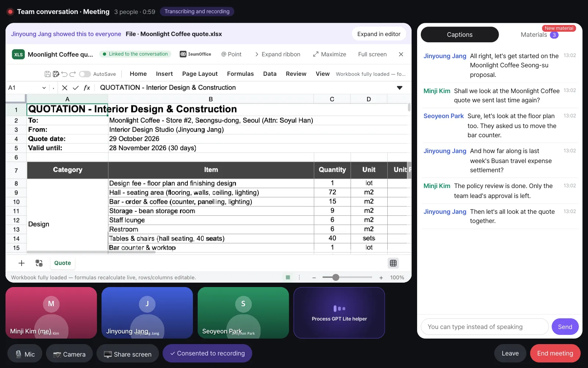Confirm the formula bar entry with the checkmark
The image size is (588, 368).
coord(76,88)
